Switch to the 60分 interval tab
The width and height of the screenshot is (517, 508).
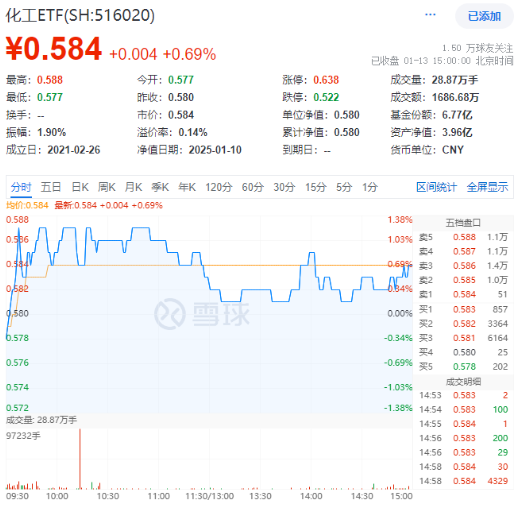pyautogui.click(x=253, y=187)
